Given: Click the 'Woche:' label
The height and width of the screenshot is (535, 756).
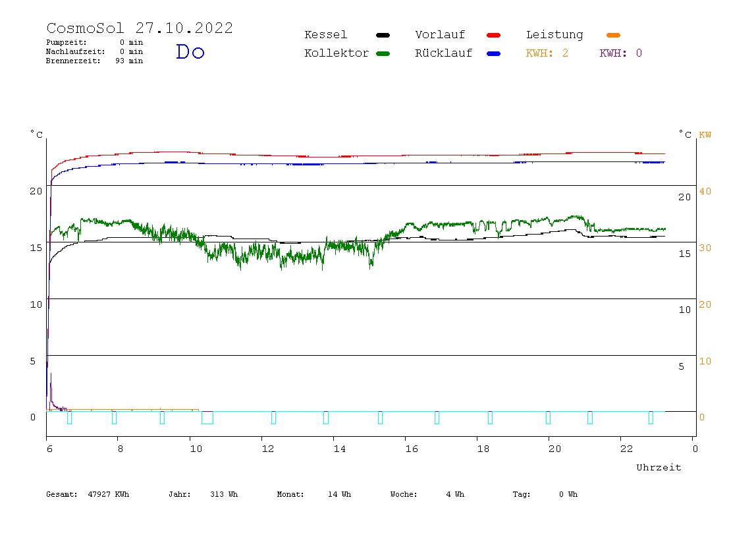Looking at the screenshot, I should click(404, 494).
